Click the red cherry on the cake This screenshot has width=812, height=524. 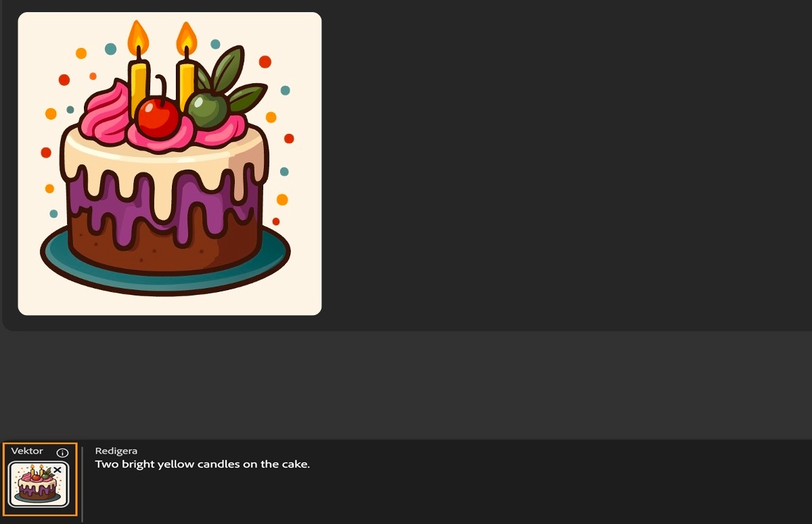click(x=157, y=116)
